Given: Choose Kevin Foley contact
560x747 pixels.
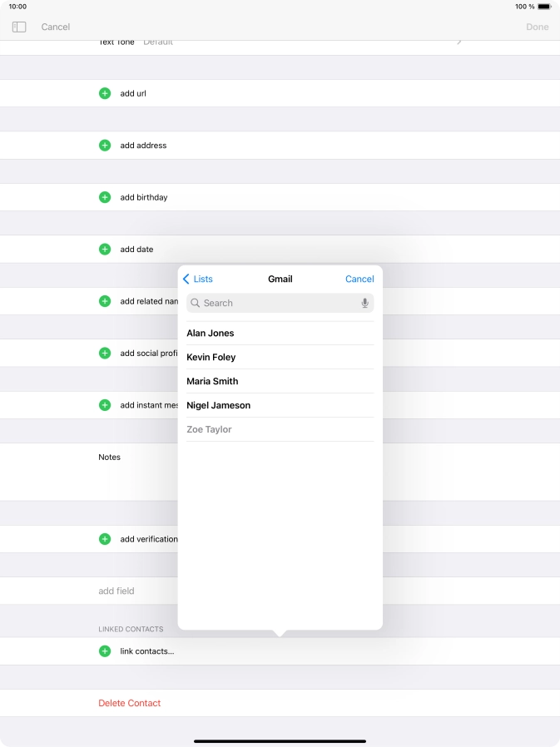Looking at the screenshot, I should pyautogui.click(x=211, y=358).
